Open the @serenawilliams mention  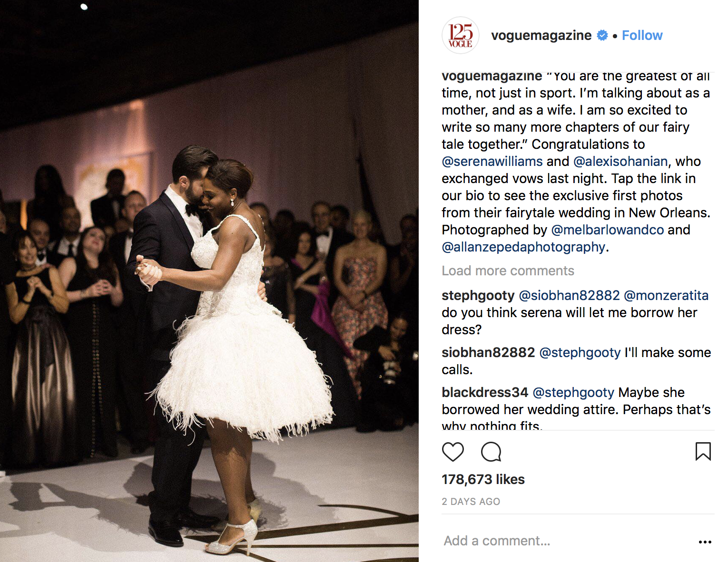point(492,161)
